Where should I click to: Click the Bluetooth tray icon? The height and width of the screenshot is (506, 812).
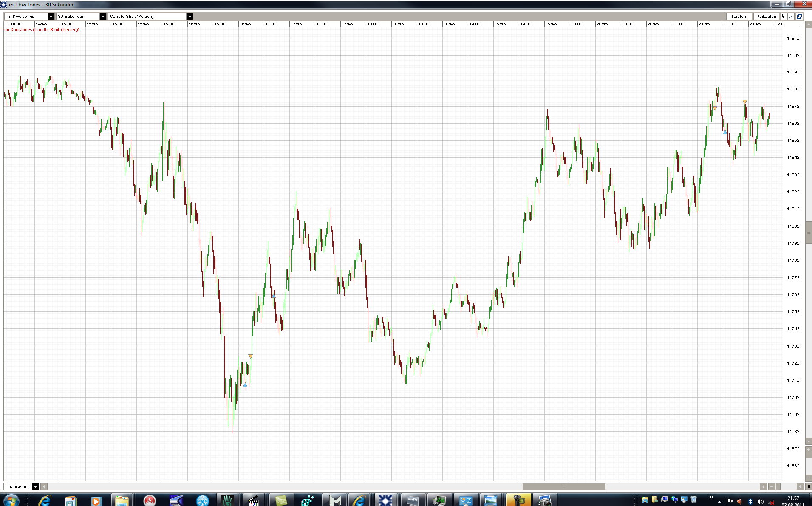click(750, 501)
